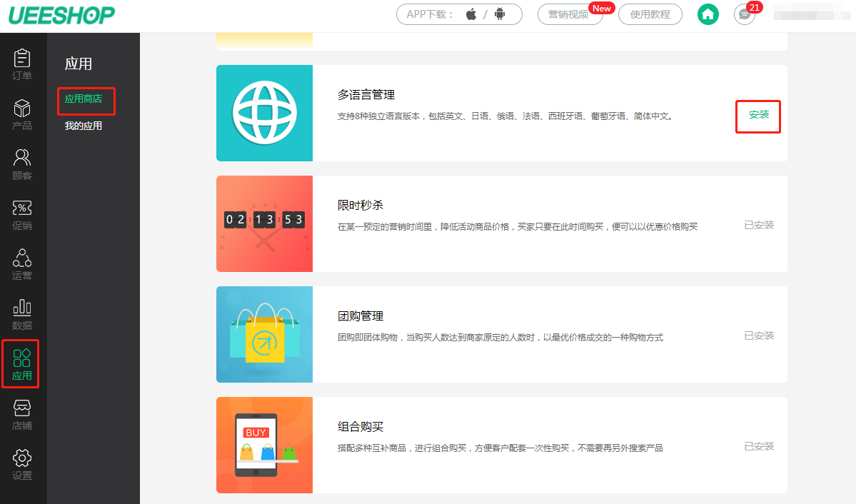The width and height of the screenshot is (856, 504).
Task: Click the 组合购买 app title
Action: pos(361,427)
